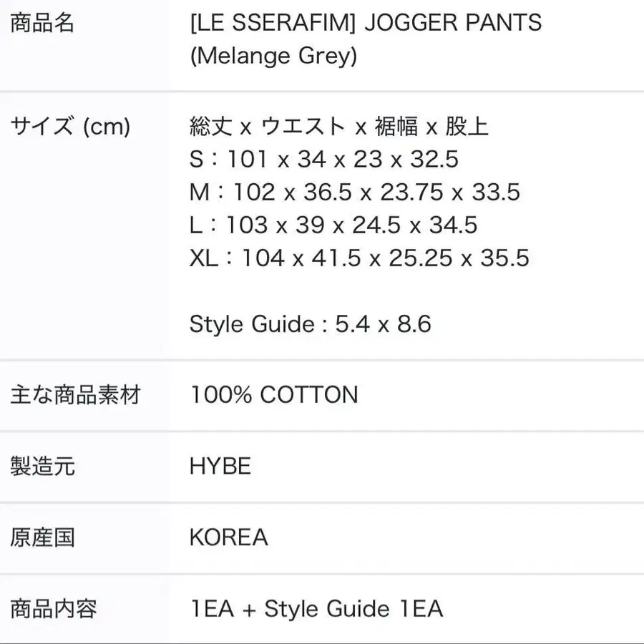The image size is (644, 644).
Task: Click the 100% COTTON material value
Action: tap(273, 395)
